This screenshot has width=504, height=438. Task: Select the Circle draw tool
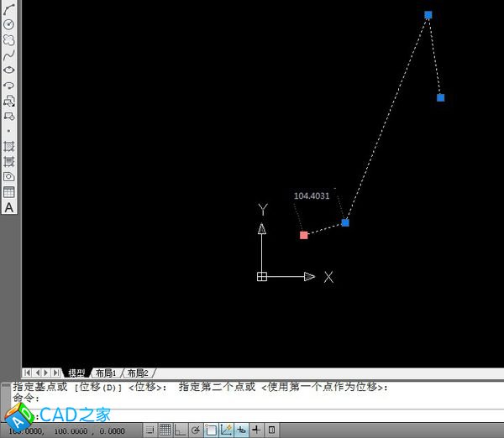point(9,24)
